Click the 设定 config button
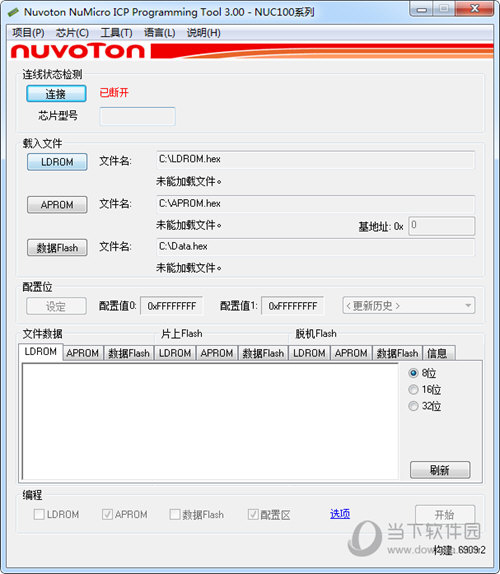 56,306
